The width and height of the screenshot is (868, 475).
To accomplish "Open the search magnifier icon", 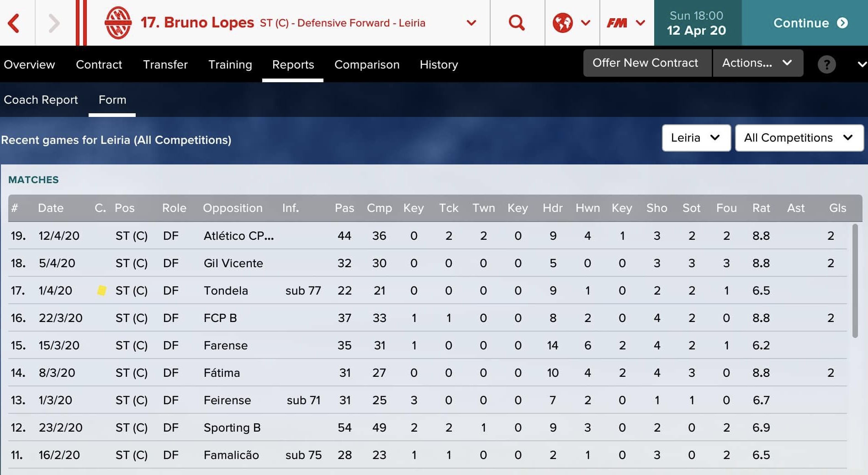I will [517, 22].
